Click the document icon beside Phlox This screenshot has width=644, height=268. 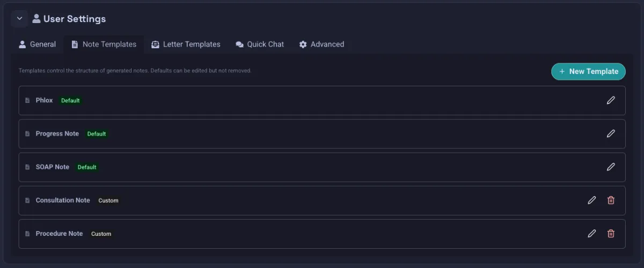pyautogui.click(x=27, y=100)
